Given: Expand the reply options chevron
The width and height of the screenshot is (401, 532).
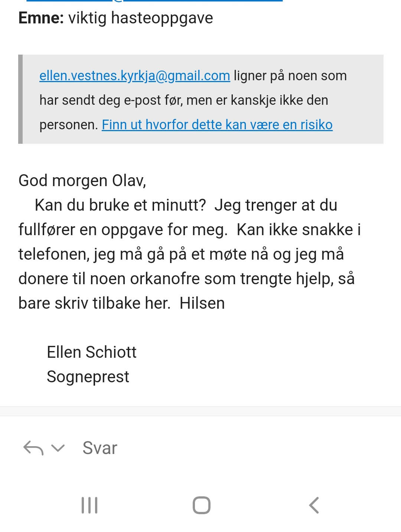Looking at the screenshot, I should 58,448.
